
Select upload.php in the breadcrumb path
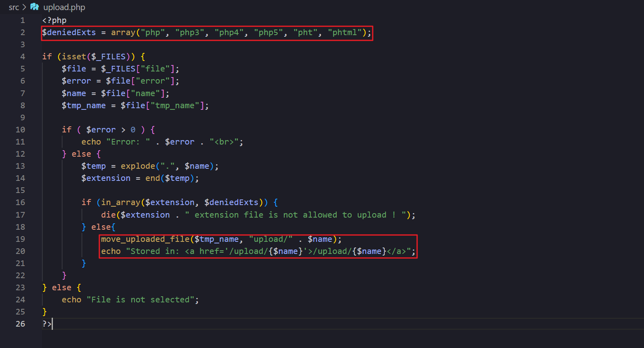(64, 7)
